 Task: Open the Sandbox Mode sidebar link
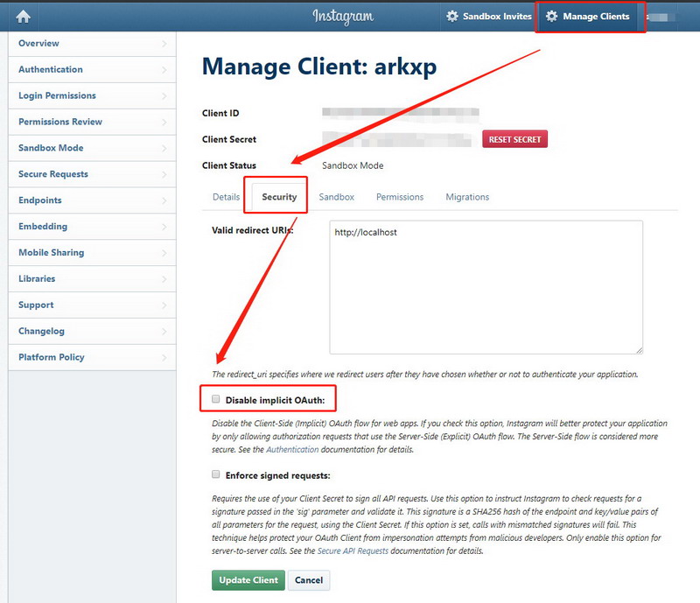(93, 148)
